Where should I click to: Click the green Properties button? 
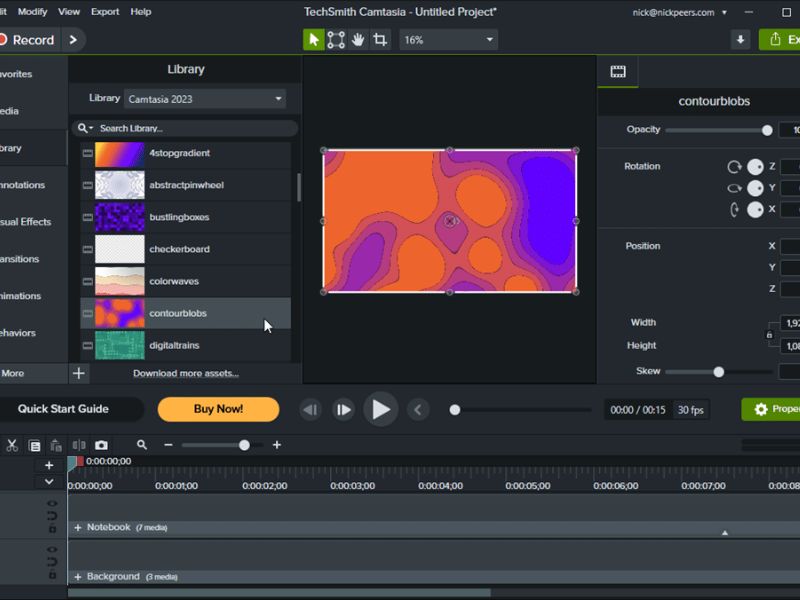[x=771, y=409]
